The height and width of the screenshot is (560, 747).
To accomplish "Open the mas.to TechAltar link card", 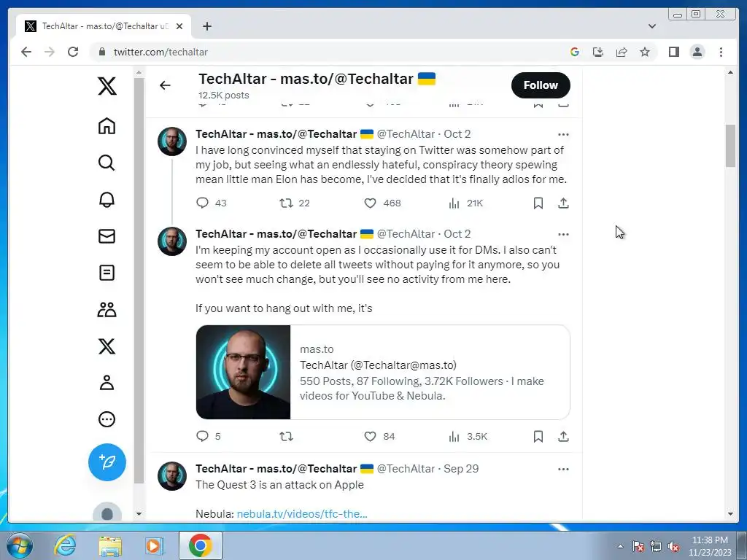I will click(382, 373).
